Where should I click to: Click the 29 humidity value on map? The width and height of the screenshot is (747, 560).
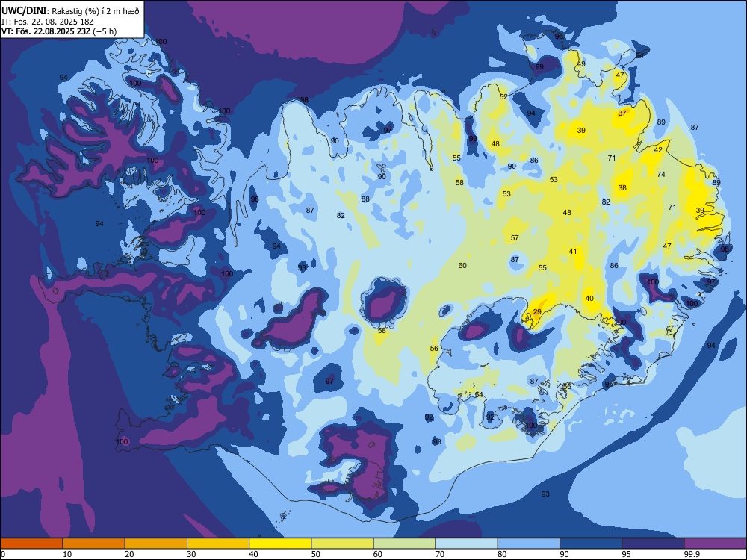[x=537, y=312]
